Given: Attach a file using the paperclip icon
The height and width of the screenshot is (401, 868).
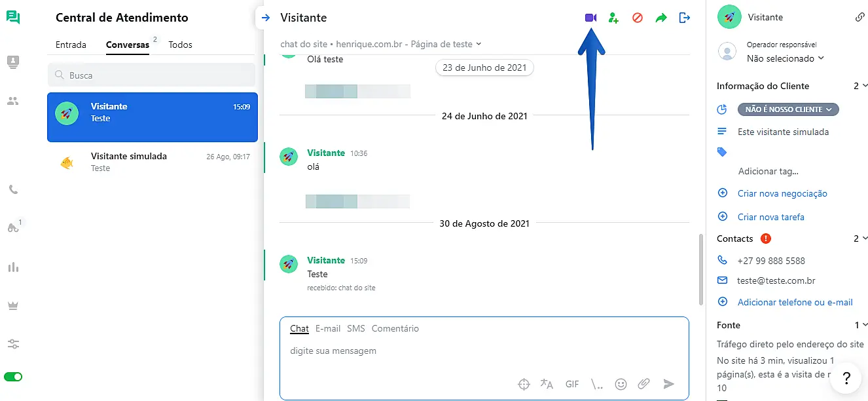Looking at the screenshot, I should pos(644,384).
